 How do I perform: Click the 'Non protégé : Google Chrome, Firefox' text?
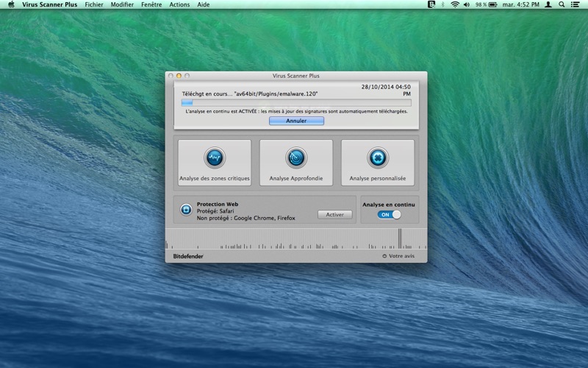point(246,218)
